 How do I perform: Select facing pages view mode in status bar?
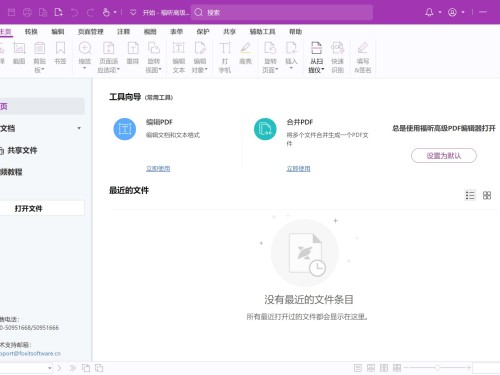coord(384,368)
